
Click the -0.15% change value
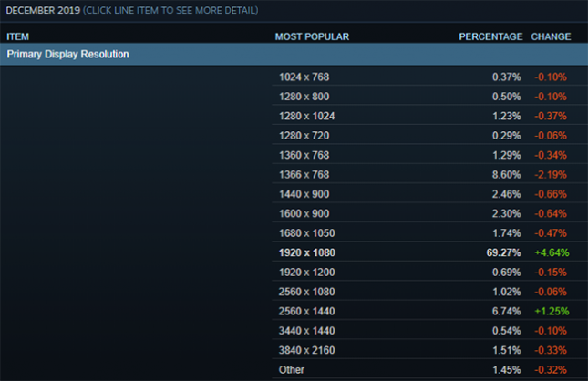551,273
